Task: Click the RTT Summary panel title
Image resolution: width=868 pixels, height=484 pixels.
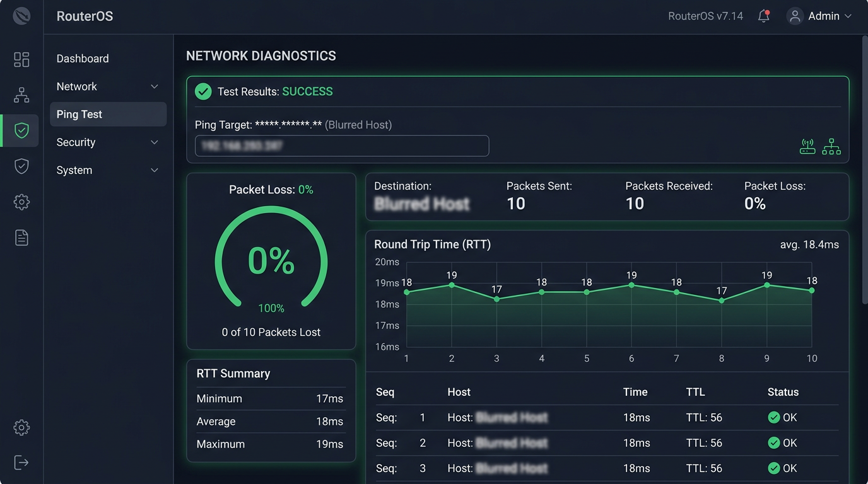Action: pyautogui.click(x=233, y=374)
